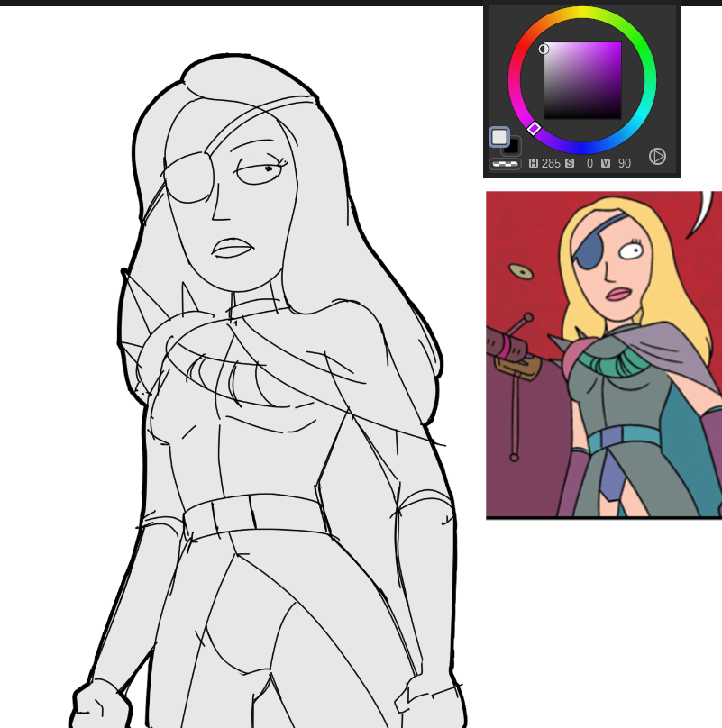
Task: Click the H label icon
Action: pos(534,163)
